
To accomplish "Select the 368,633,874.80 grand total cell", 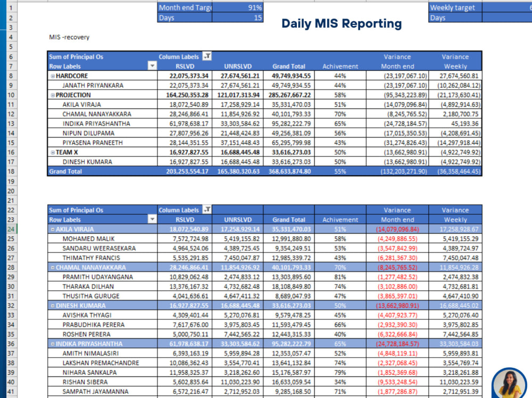I will pos(289,171).
